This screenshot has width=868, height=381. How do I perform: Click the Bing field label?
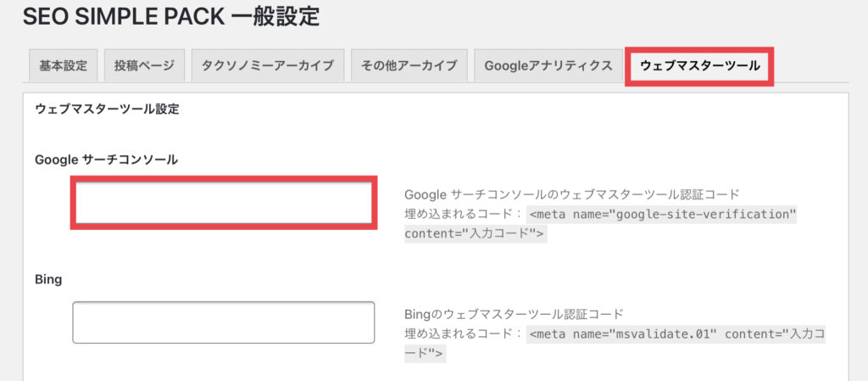(48, 280)
